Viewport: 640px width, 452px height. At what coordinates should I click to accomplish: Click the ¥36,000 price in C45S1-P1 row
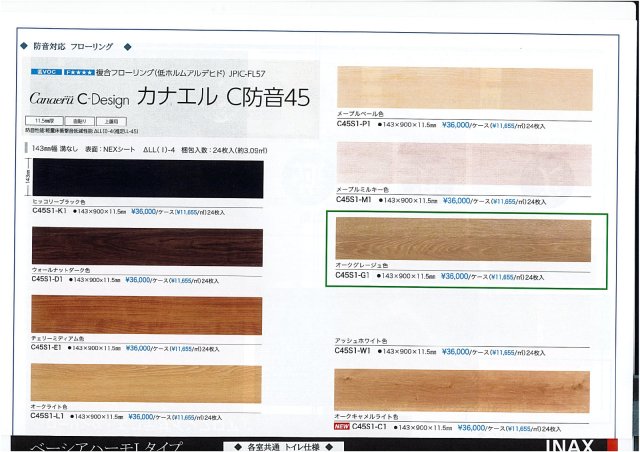pyautogui.click(x=456, y=125)
